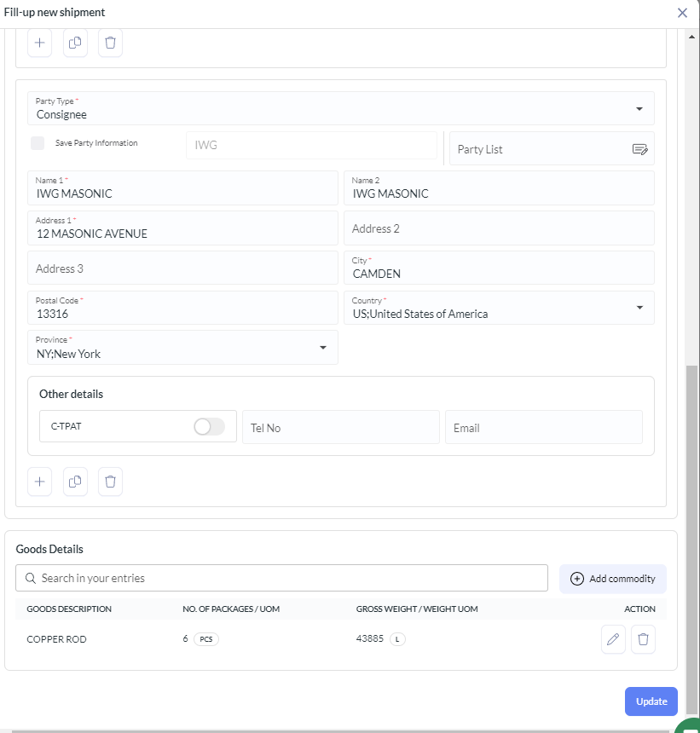Screen dimensions: 700x733
Task: Edit the COPPER ROD commodity
Action: point(613,639)
